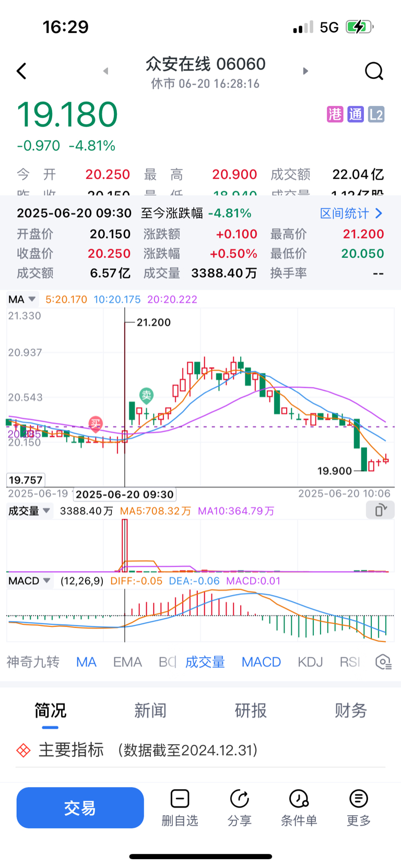Open the 区间统计 link
The height and width of the screenshot is (868, 401).
[351, 213]
